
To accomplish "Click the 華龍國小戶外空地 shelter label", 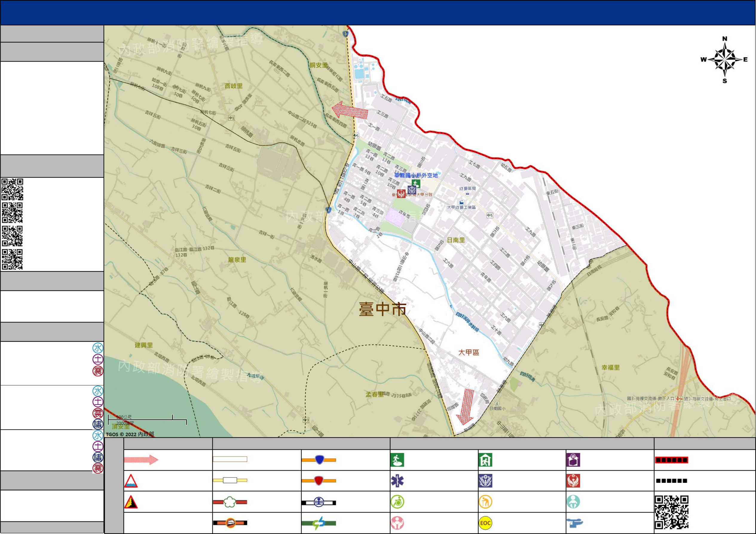I will click(x=416, y=175).
